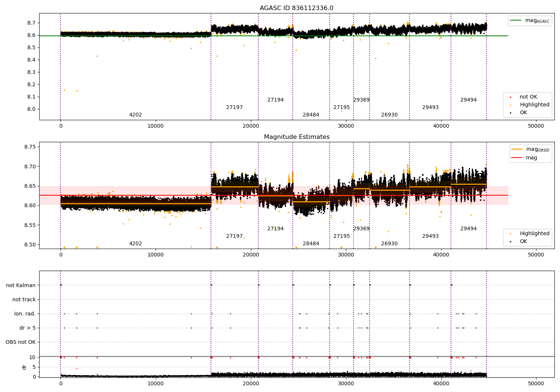Click the rotated 'dr' y-axis label
The height and width of the screenshot is (392, 560).
pos(24,367)
